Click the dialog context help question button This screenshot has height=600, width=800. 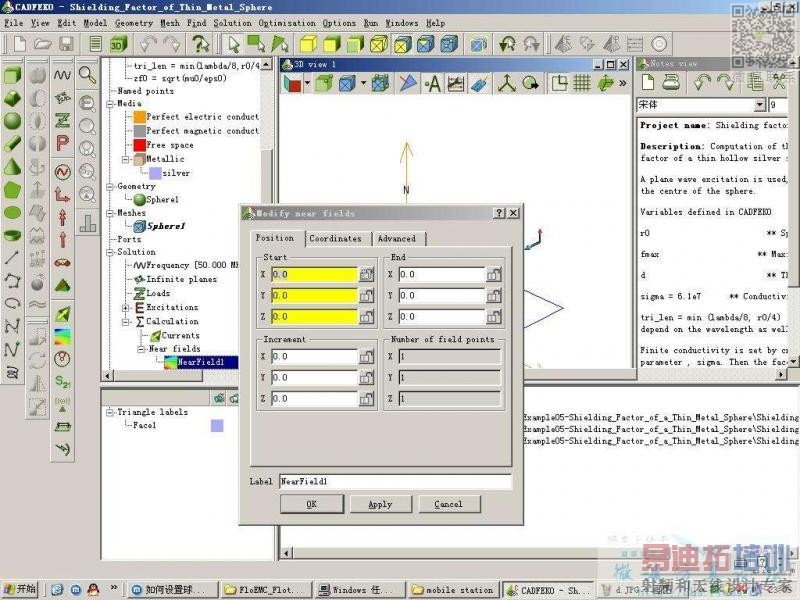pos(499,213)
